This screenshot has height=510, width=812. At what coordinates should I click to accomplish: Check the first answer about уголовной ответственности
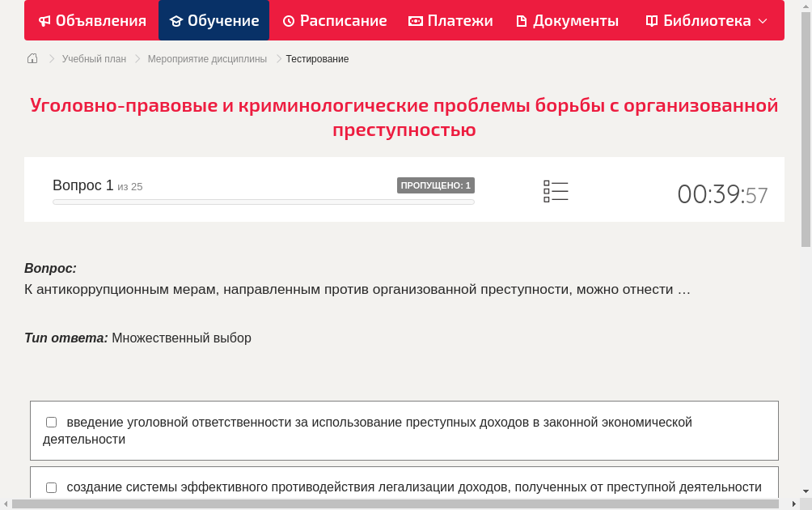51,422
